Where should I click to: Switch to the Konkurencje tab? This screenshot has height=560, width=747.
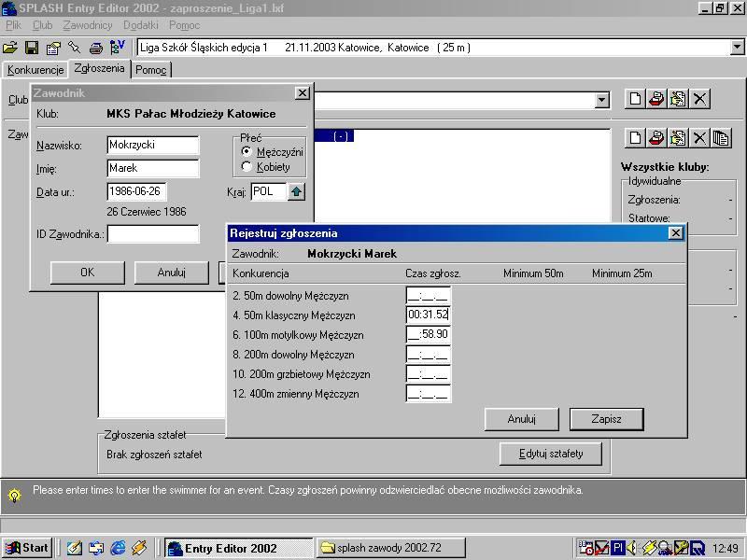coord(35,70)
